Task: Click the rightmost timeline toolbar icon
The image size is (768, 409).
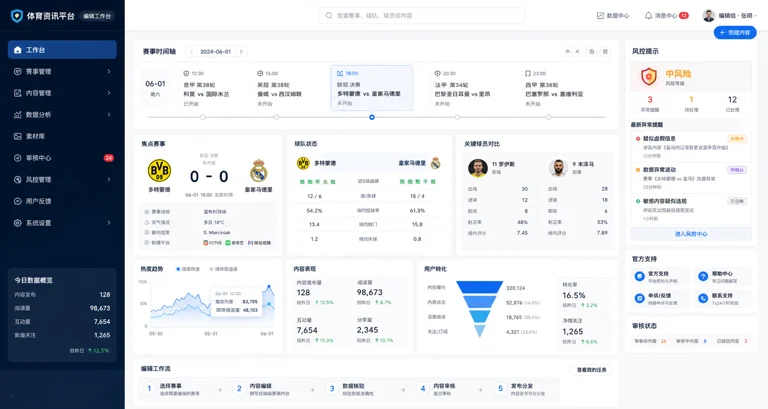Action: point(605,51)
